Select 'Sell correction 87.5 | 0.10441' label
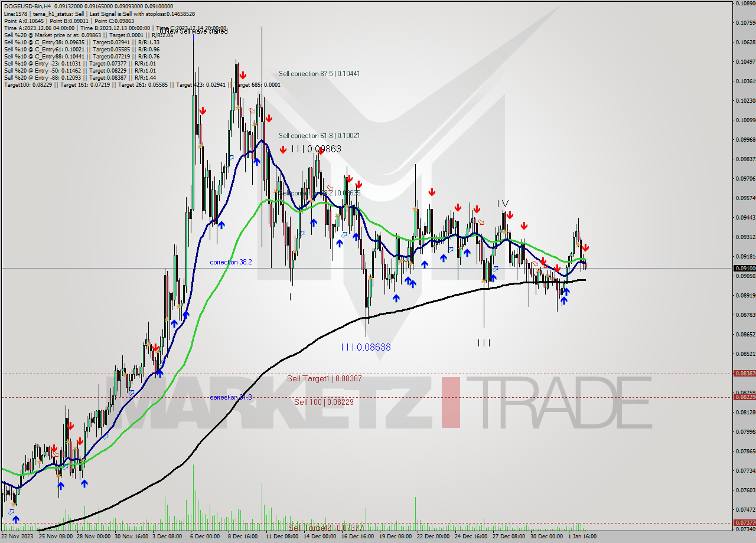The height and width of the screenshot is (543, 756). pyautogui.click(x=320, y=74)
